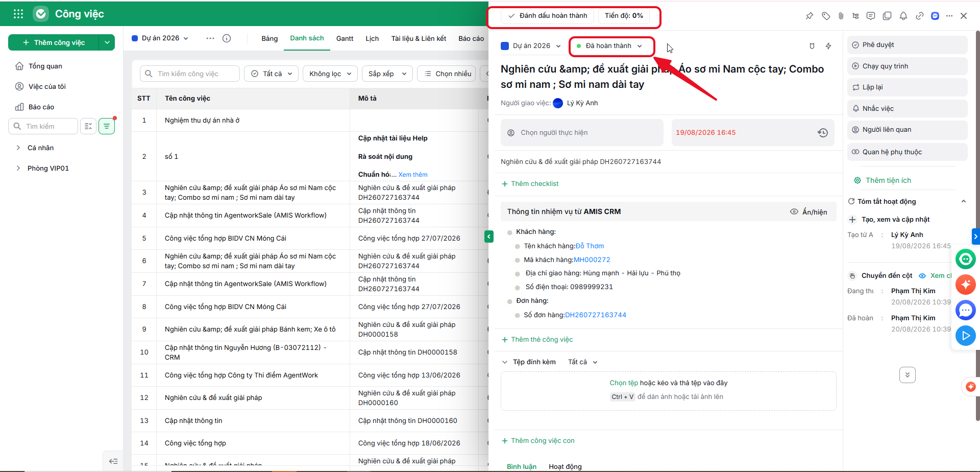This screenshot has width=980, height=472.
Task: Click the sidebar sort list icon
Action: (88, 126)
